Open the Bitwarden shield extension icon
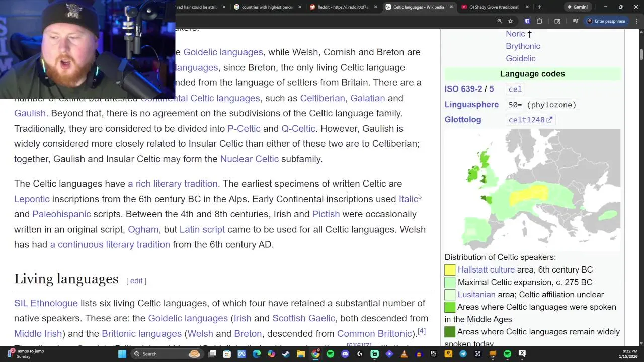The image size is (644, 362). (x=527, y=21)
